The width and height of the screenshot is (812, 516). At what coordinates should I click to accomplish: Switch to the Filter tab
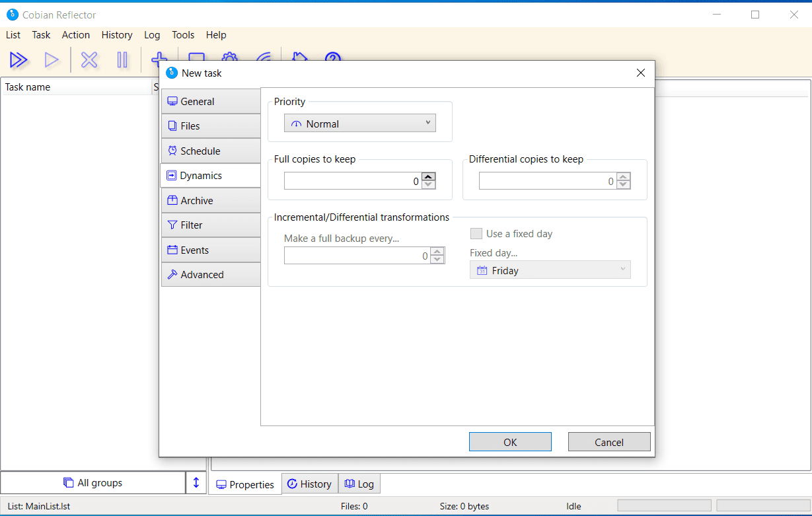pos(211,225)
